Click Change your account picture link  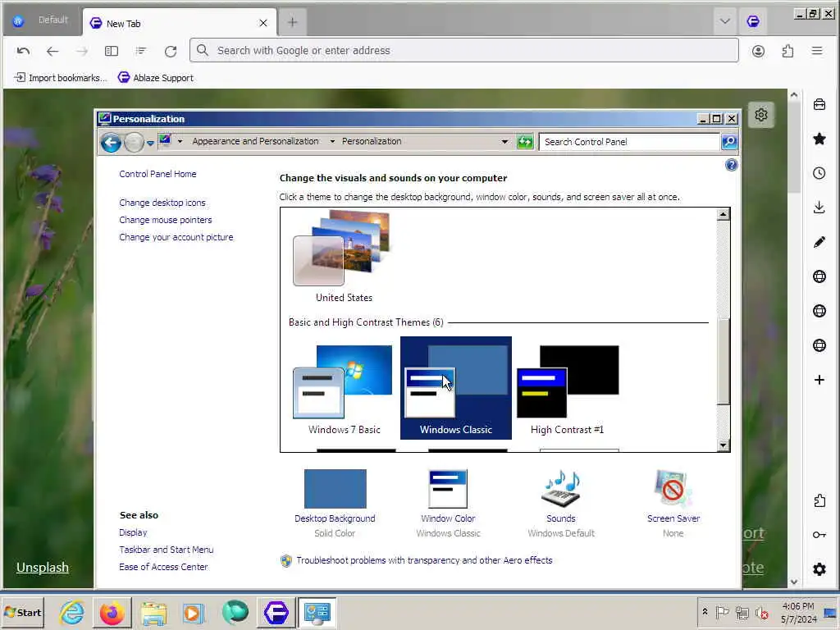coord(176,237)
